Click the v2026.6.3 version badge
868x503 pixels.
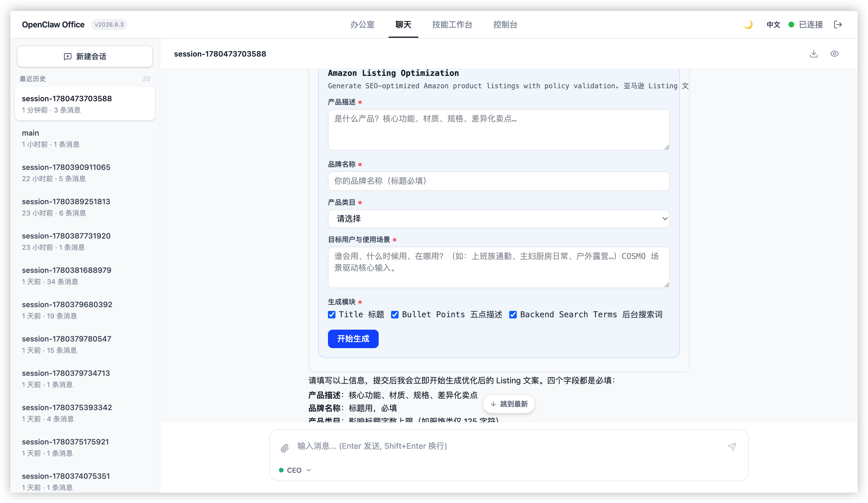tap(109, 25)
